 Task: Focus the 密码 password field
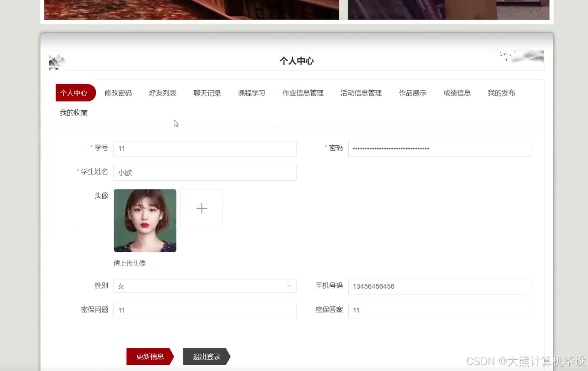click(x=439, y=149)
